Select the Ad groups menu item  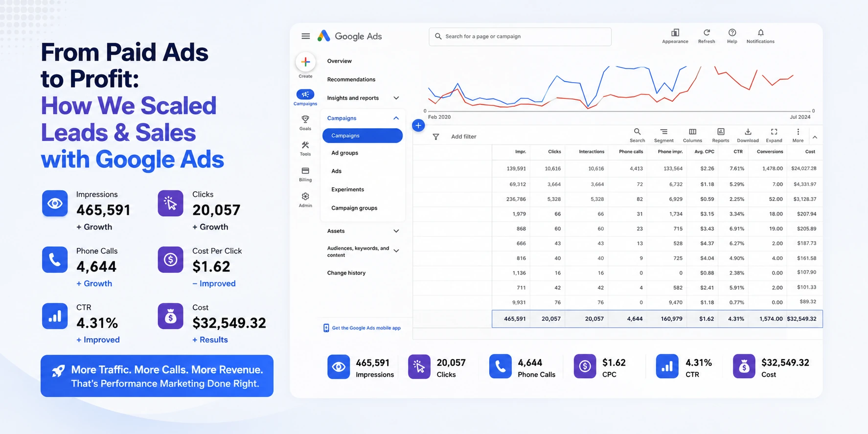tap(345, 153)
